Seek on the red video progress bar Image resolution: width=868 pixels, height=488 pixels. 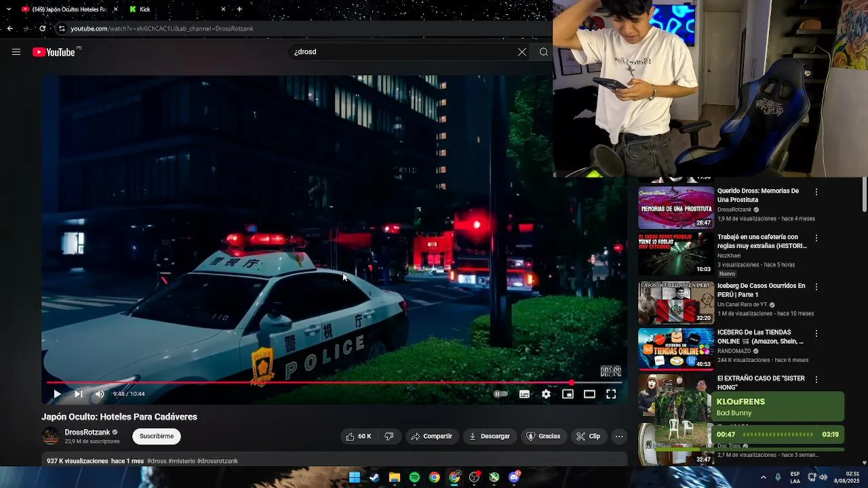coord(334,383)
